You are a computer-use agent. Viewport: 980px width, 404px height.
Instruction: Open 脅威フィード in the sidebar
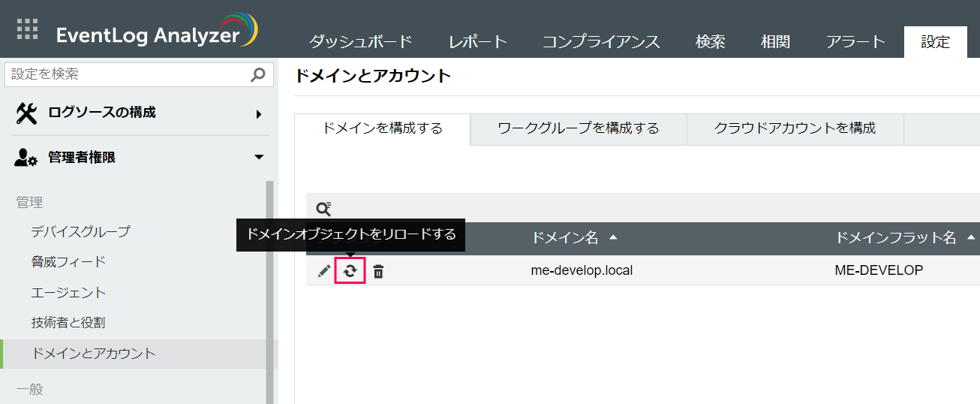68,262
